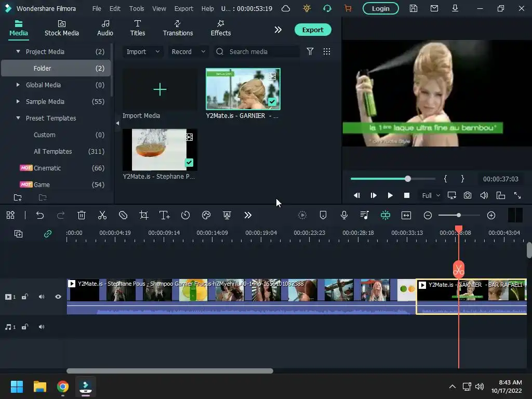The image size is (532, 399).
Task: Show more tabs with double chevron
Action: 278,30
